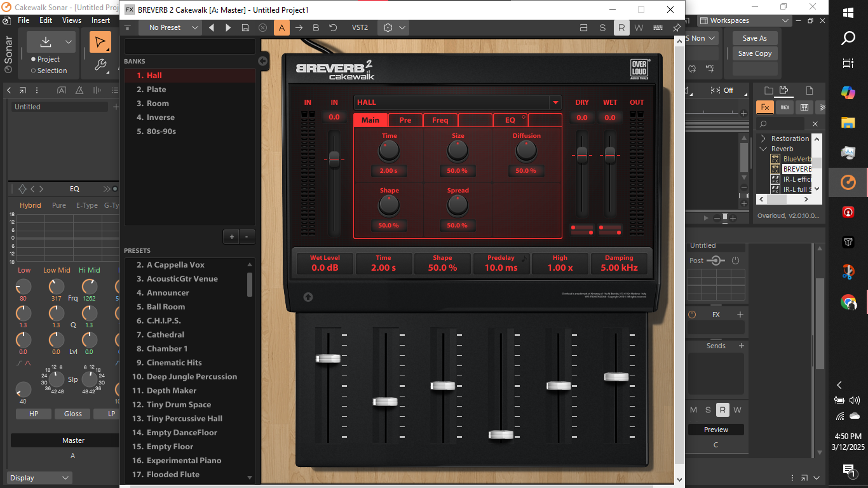Toggle the A/B comparison to setting B
This screenshot has width=868, height=488.
click(316, 27)
